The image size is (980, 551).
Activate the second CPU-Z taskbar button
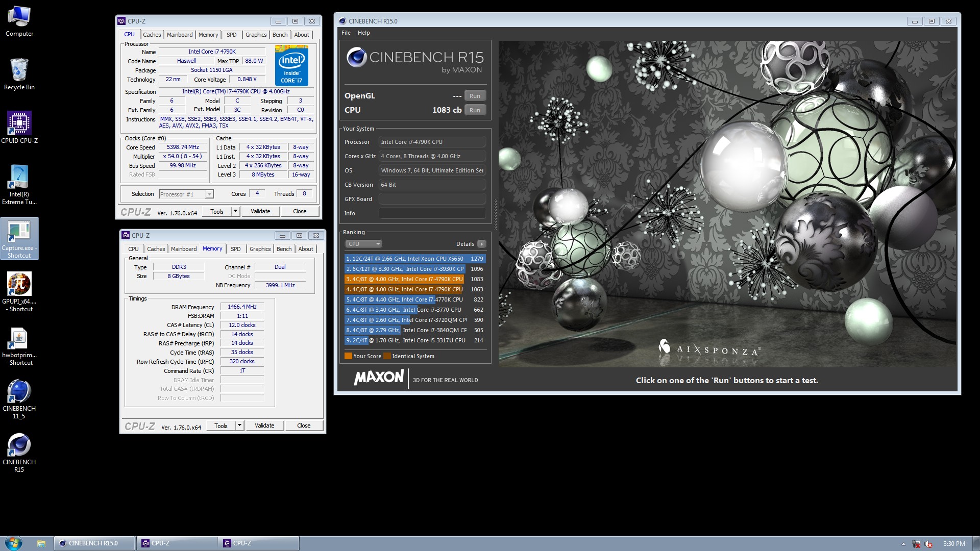coord(258,543)
